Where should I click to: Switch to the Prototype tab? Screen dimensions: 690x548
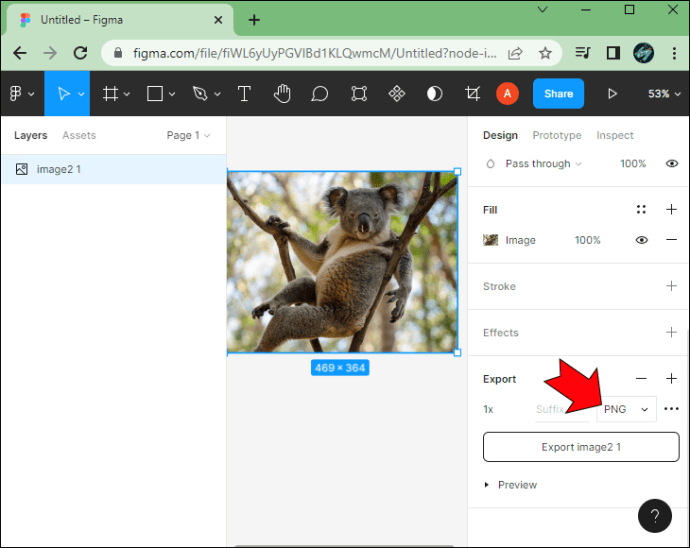pyautogui.click(x=557, y=135)
